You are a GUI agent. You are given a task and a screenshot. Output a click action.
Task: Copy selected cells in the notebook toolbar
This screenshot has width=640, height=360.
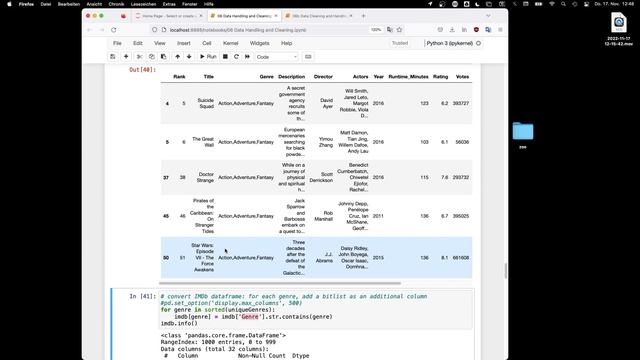pyautogui.click(x=151, y=57)
